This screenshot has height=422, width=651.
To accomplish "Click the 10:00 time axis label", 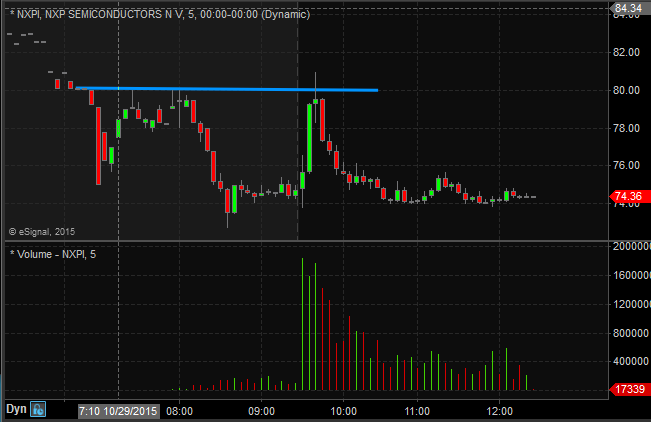I will [343, 412].
